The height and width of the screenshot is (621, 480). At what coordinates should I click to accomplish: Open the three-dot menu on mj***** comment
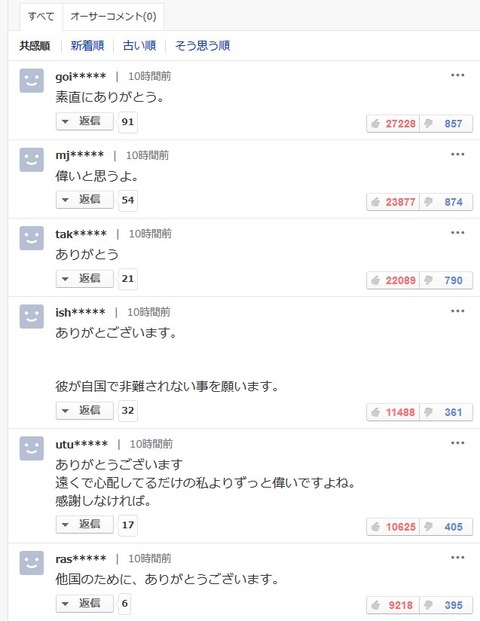(x=457, y=154)
